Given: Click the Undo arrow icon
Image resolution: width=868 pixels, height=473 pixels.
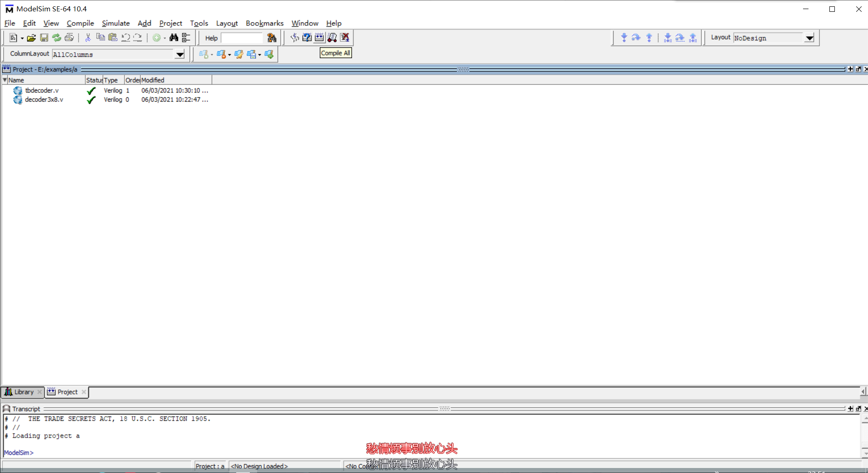Looking at the screenshot, I should [125, 38].
